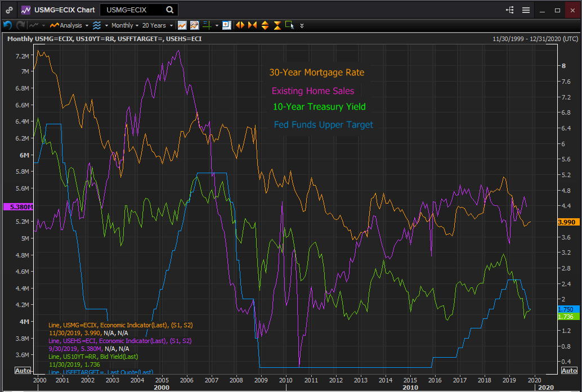
Task: Click the undo arrow icon
Action: click(7, 25)
